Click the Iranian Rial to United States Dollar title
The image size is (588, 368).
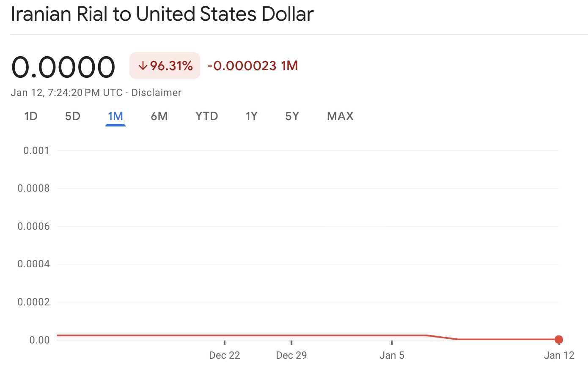(x=162, y=14)
